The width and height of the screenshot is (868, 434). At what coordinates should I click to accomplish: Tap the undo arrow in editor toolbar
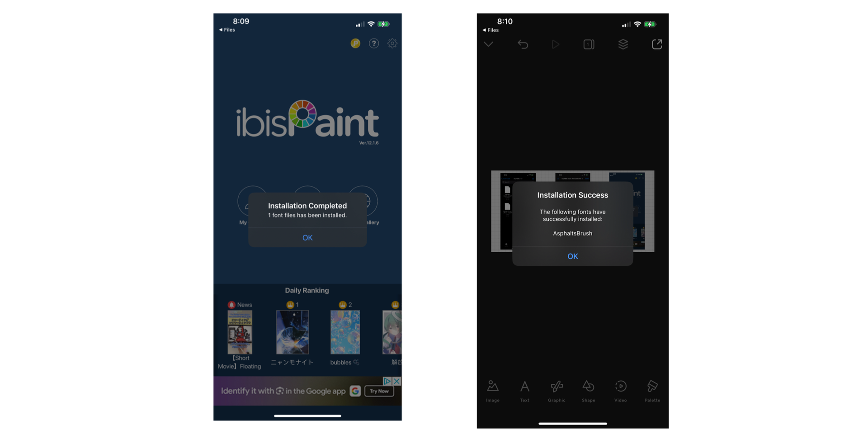523,44
